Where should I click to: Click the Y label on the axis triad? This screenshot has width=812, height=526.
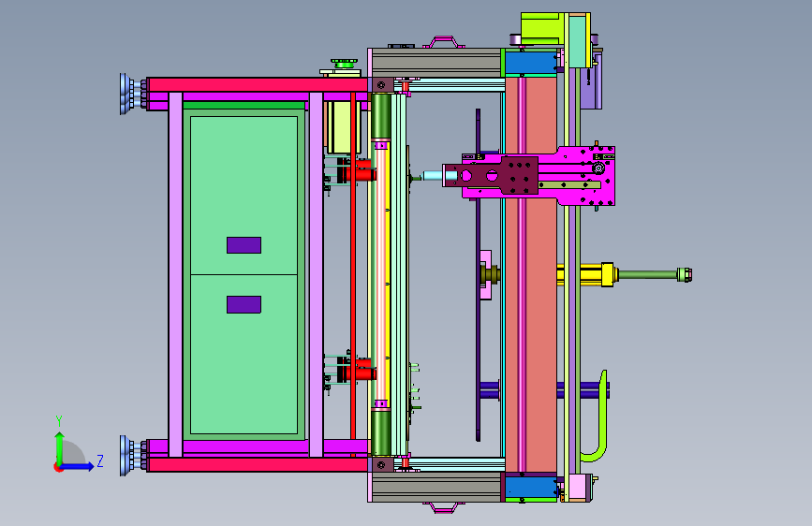click(x=59, y=421)
